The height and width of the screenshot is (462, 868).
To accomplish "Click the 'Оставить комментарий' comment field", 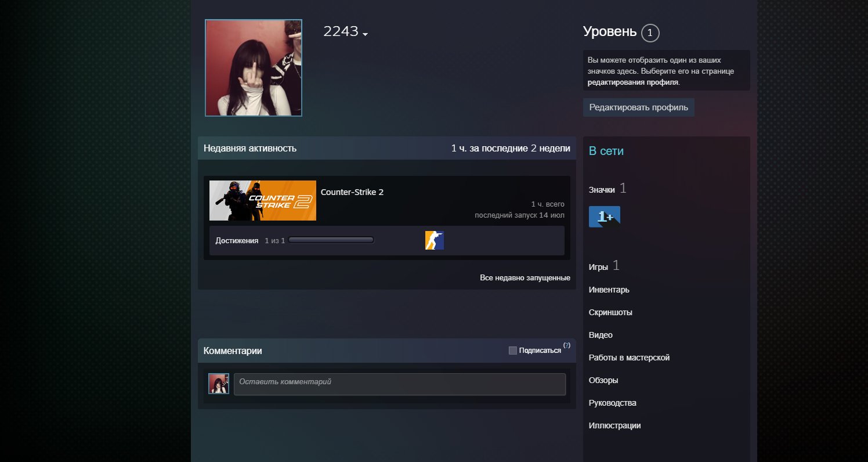I will 400,384.
